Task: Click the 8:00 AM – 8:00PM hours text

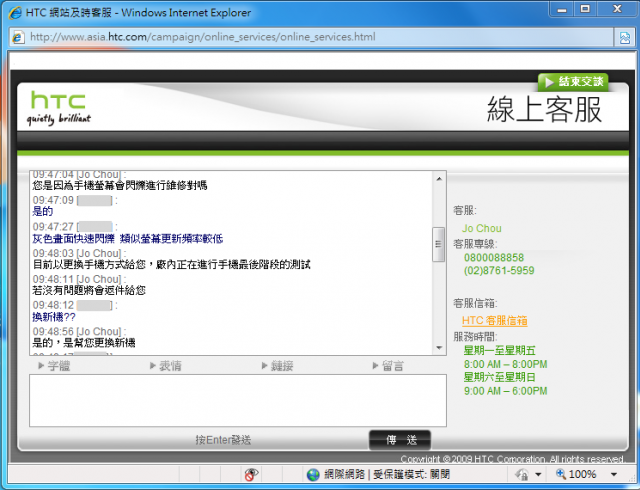Action: tap(505, 364)
